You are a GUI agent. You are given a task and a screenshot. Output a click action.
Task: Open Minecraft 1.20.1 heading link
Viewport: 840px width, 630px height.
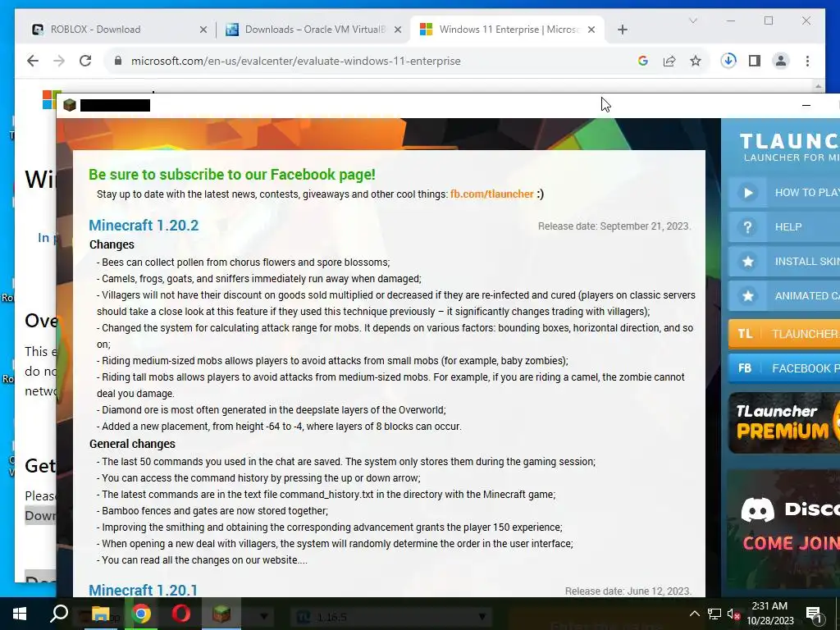[x=143, y=590]
